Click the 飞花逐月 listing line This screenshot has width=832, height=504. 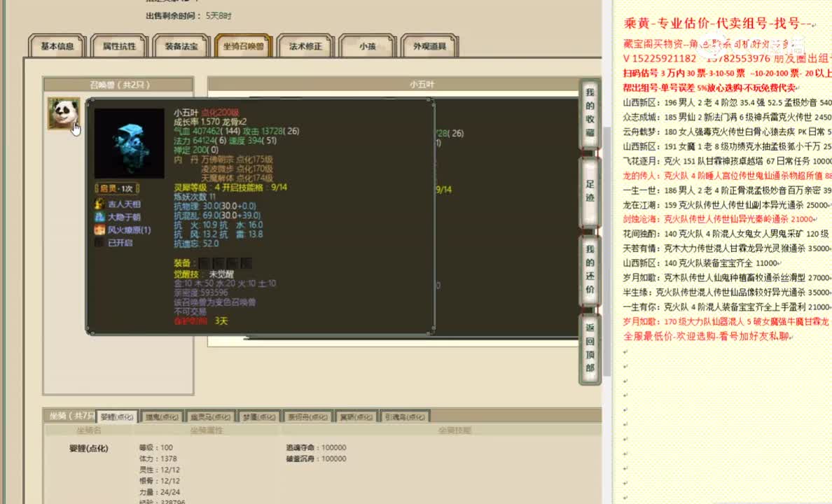[x=727, y=161]
